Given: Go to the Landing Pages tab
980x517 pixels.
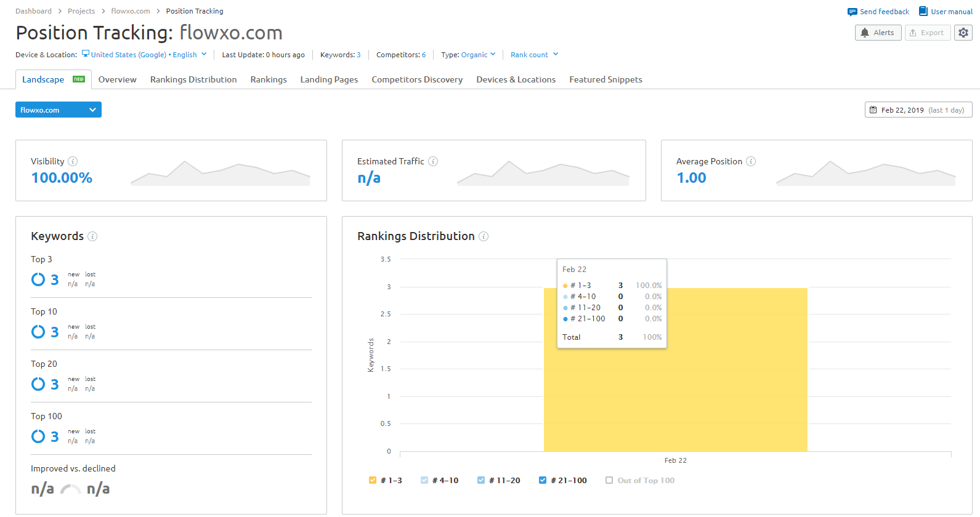Looking at the screenshot, I should [x=329, y=79].
